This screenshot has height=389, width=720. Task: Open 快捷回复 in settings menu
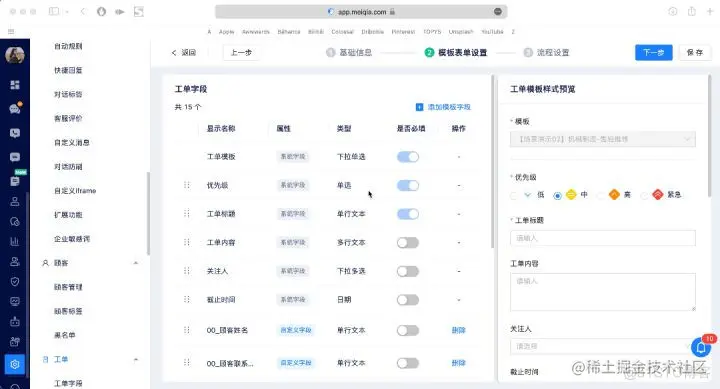[68, 70]
